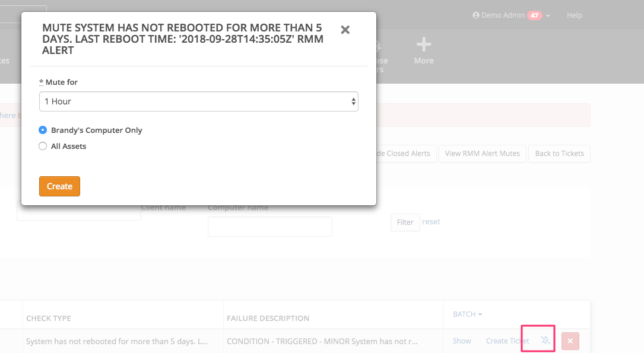Click the muted bell icon in alert row
644x353 pixels.
pyautogui.click(x=545, y=340)
